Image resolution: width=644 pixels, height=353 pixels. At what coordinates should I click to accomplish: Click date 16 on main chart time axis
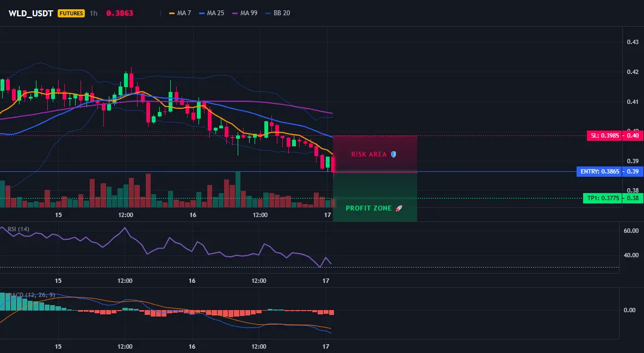(193, 215)
